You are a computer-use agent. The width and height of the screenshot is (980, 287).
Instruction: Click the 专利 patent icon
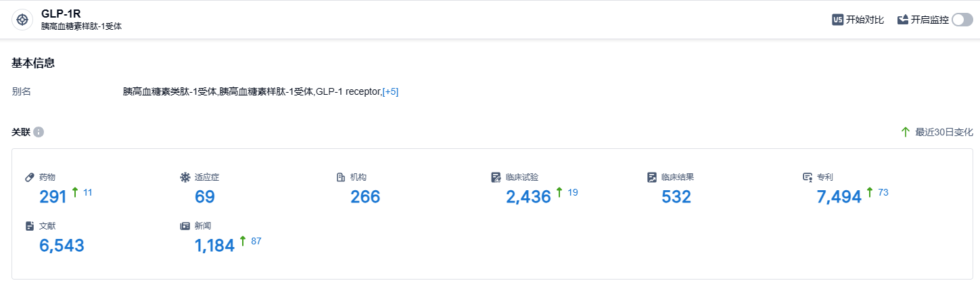coord(807,177)
